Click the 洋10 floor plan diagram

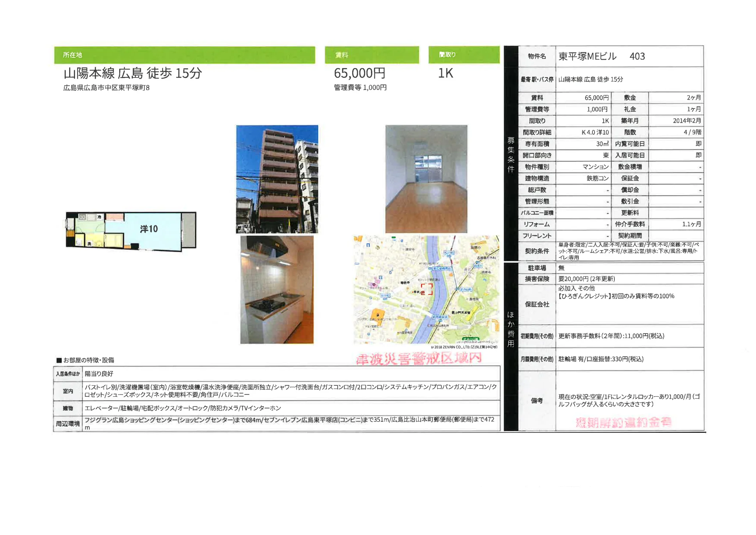(x=131, y=231)
